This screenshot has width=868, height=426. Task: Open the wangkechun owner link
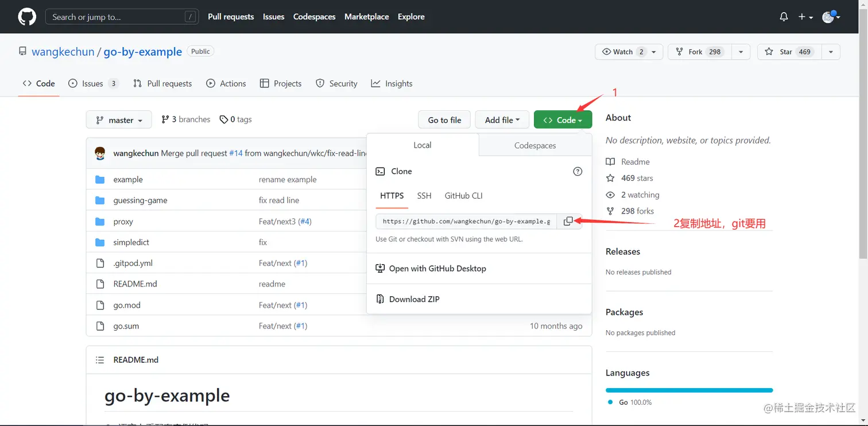(x=63, y=52)
